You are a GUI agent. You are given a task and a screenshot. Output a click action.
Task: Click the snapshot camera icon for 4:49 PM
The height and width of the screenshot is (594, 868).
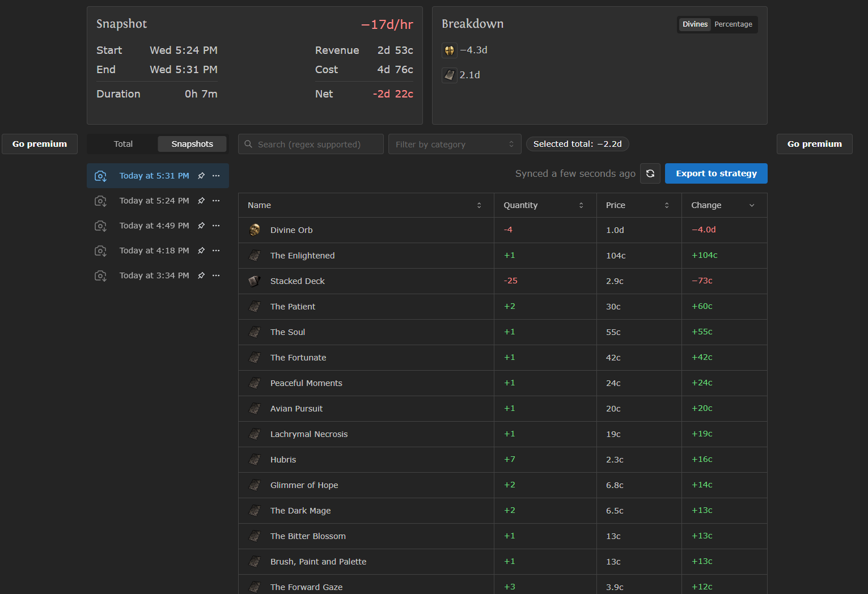point(100,226)
